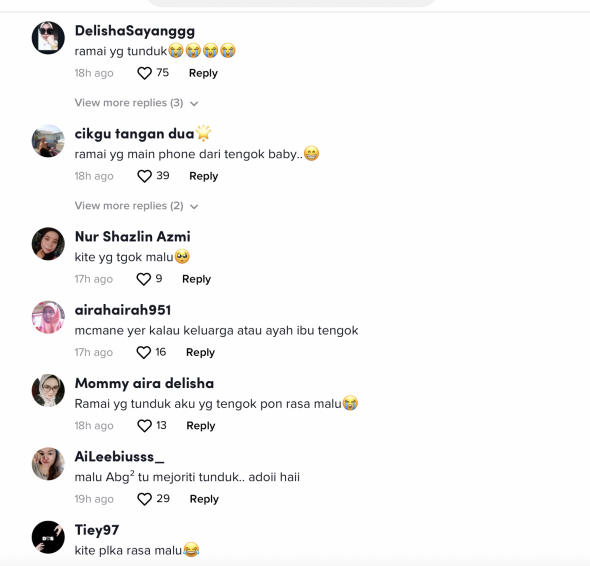Open cikgu tangan dua's avatar

[48, 141]
